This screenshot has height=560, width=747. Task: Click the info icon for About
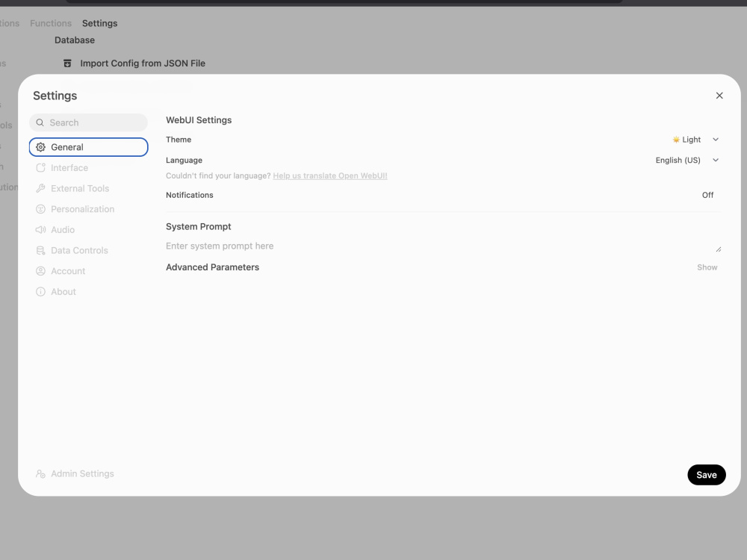pos(40,291)
